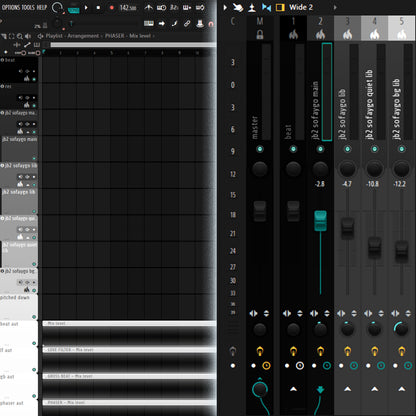
Task: Click teal latency ring on track 4
Action: coord(381,366)
